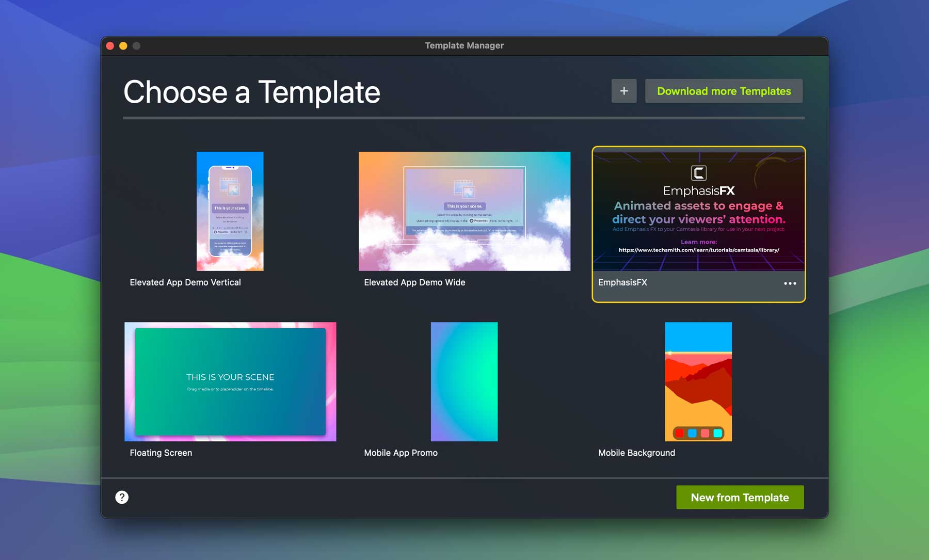
Task: Click the red traffic light to close Template Manager
Action: pos(110,45)
